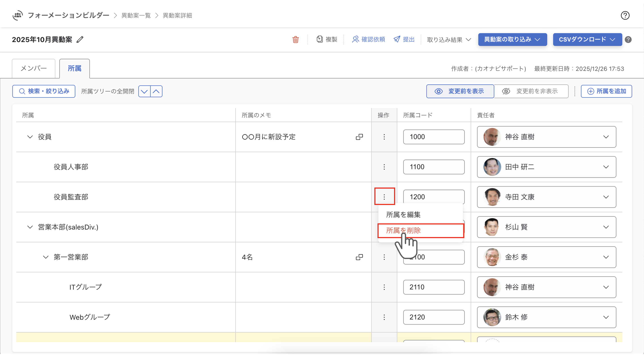Click gray help icon next to CSVダウンロード
This screenshot has width=644, height=358.
[628, 40]
